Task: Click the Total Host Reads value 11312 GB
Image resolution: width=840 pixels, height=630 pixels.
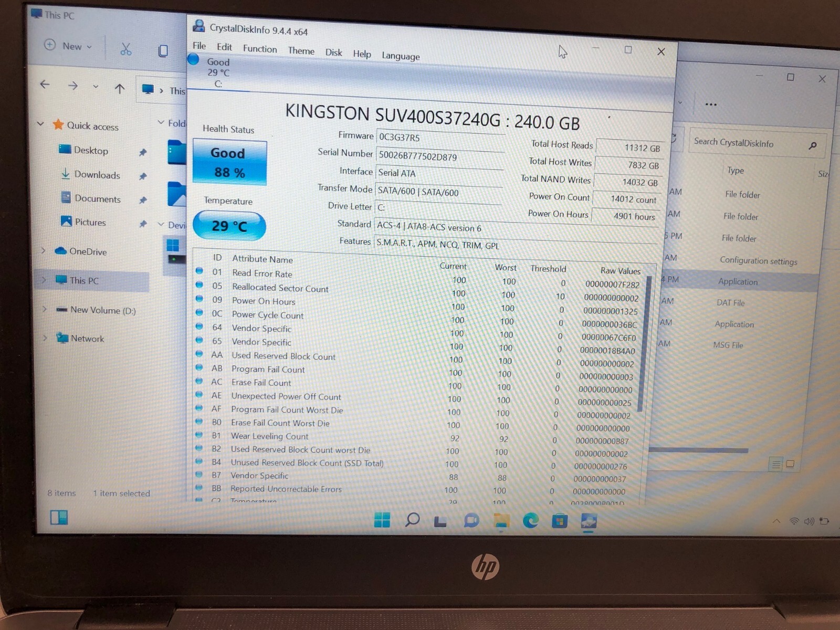Action: 629,148
